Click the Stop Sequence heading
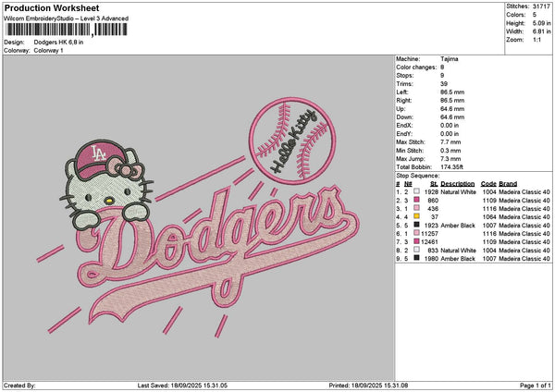This screenshot has height=392, width=555. click(x=418, y=176)
